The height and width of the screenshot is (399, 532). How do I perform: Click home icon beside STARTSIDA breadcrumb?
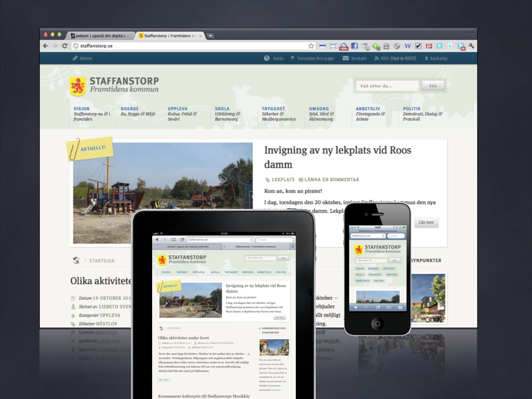click(x=76, y=260)
